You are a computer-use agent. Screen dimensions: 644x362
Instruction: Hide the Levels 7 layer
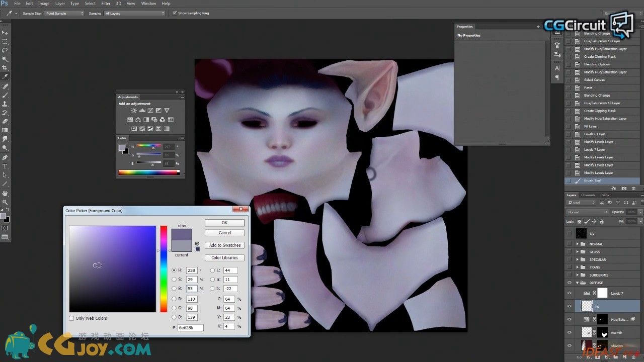tap(570, 293)
